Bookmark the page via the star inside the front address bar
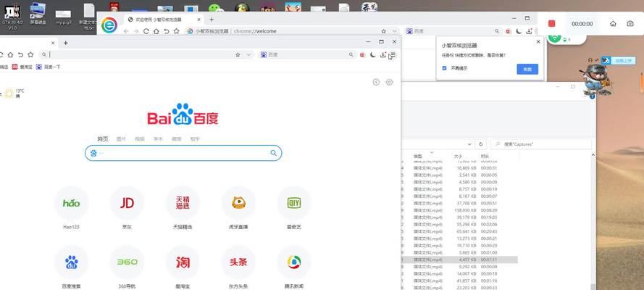This screenshot has width=644, height=290. point(238,54)
